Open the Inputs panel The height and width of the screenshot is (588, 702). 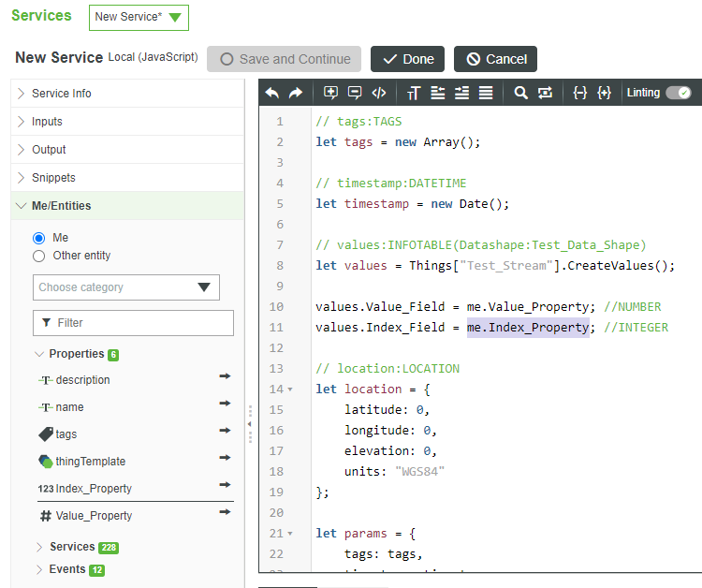click(x=47, y=121)
